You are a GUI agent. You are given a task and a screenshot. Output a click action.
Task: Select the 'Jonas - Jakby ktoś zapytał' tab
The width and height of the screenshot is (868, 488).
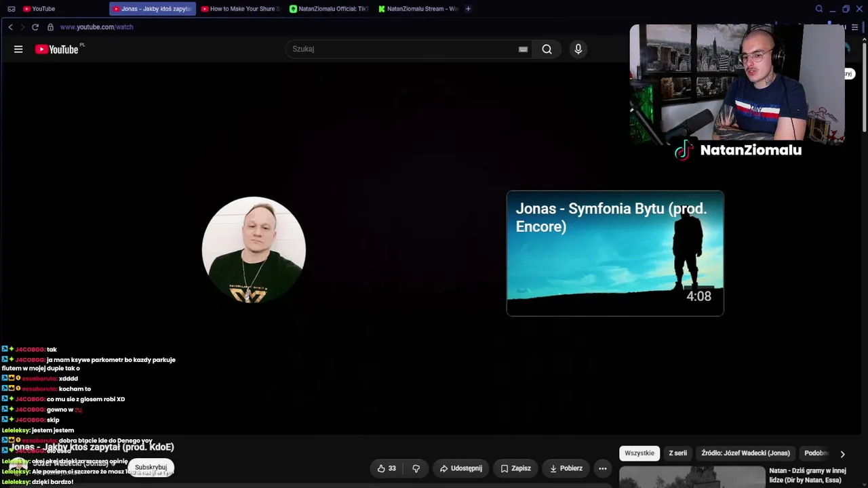click(153, 9)
